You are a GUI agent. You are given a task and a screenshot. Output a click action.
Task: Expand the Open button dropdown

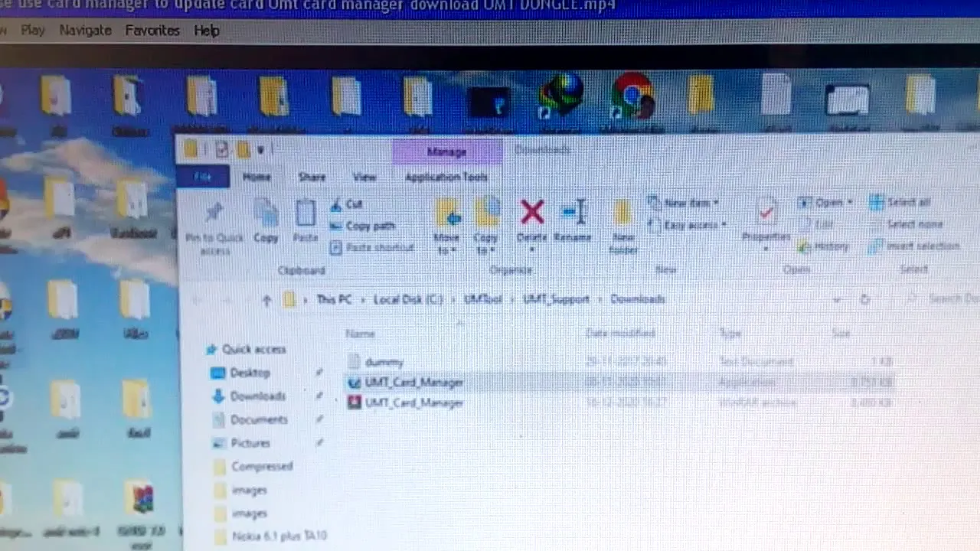coord(850,203)
